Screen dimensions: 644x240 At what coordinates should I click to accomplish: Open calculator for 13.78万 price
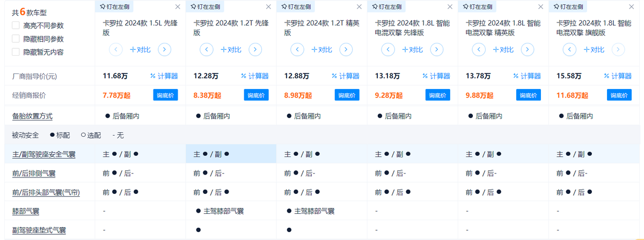tap(527, 76)
